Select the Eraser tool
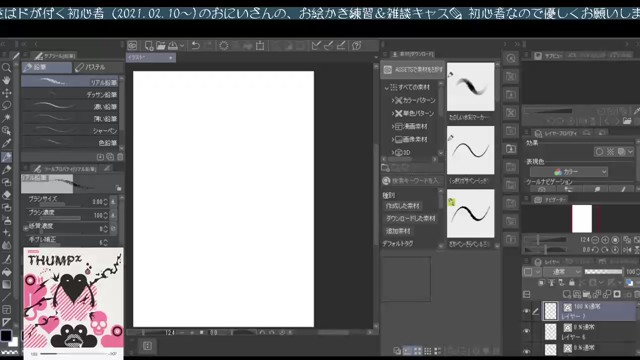The width and height of the screenshot is (640, 360). click(6, 195)
